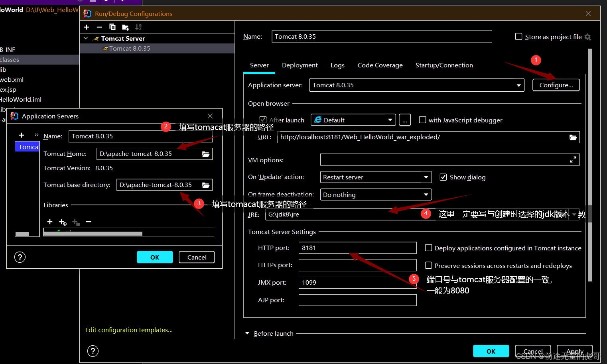This screenshot has height=364, width=607.
Task: Remove selected configuration with minus icon
Action: [x=99, y=27]
